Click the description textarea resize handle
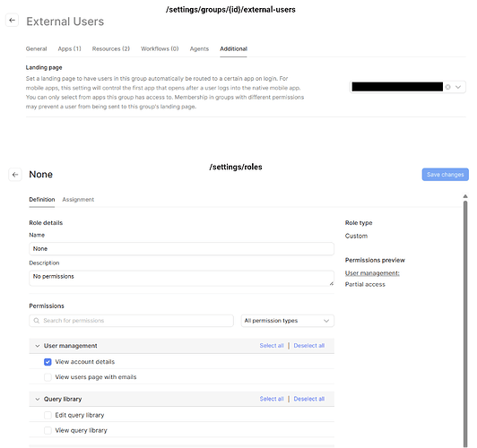 point(331,283)
